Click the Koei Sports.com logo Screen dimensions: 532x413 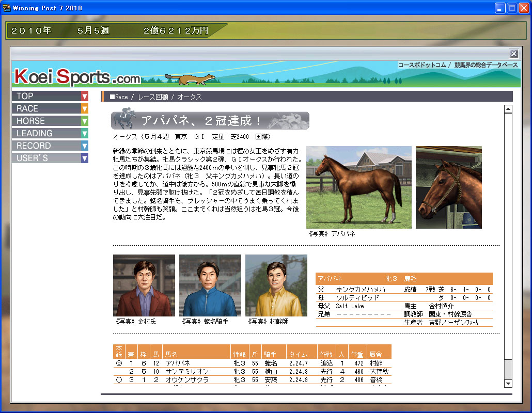[x=77, y=76]
